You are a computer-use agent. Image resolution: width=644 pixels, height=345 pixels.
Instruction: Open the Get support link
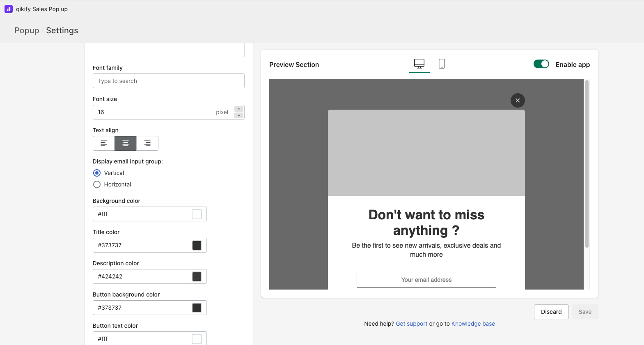412,324
